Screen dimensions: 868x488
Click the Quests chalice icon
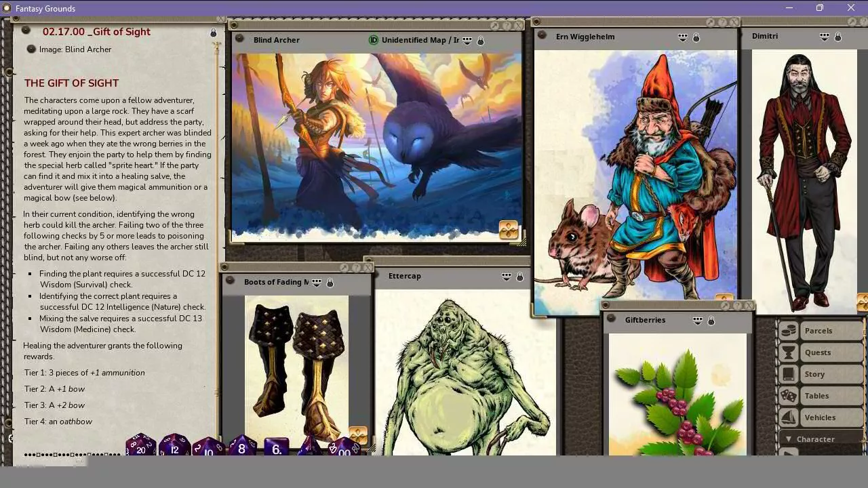pos(789,352)
